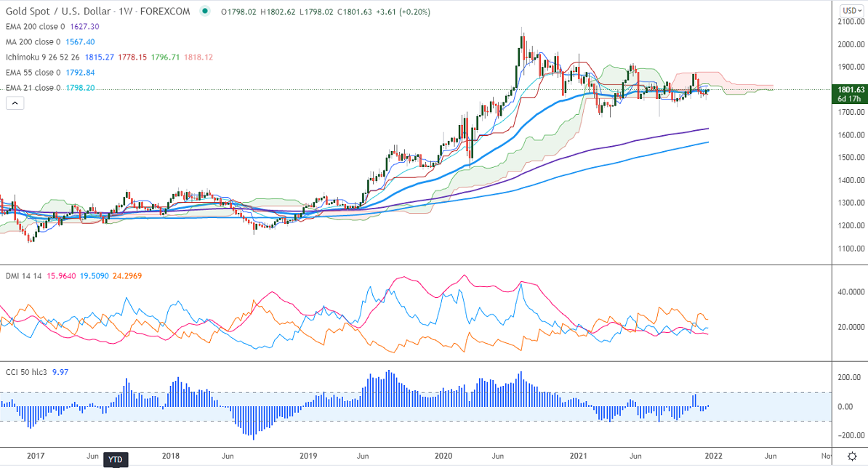868x468 pixels.
Task: Click the 2017 label on time axis
Action: click(x=36, y=456)
